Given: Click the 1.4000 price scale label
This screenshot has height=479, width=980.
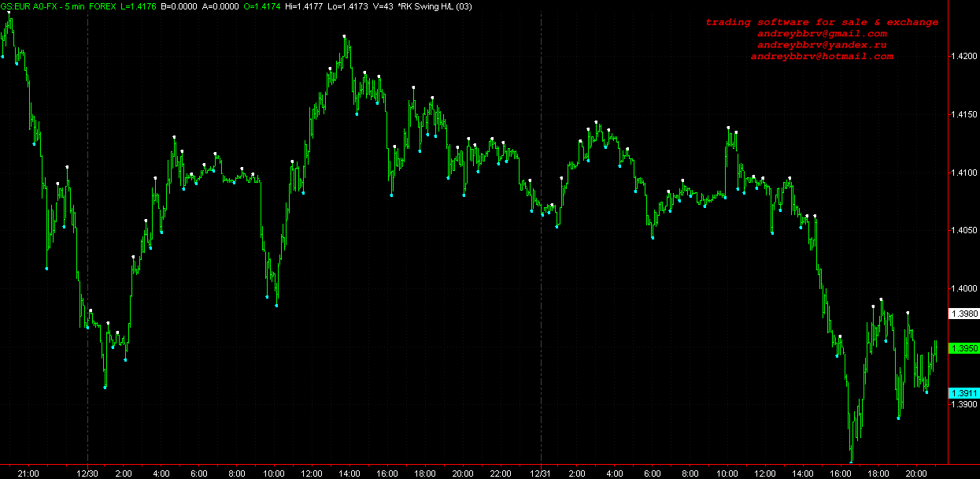Looking at the screenshot, I should [x=965, y=289].
